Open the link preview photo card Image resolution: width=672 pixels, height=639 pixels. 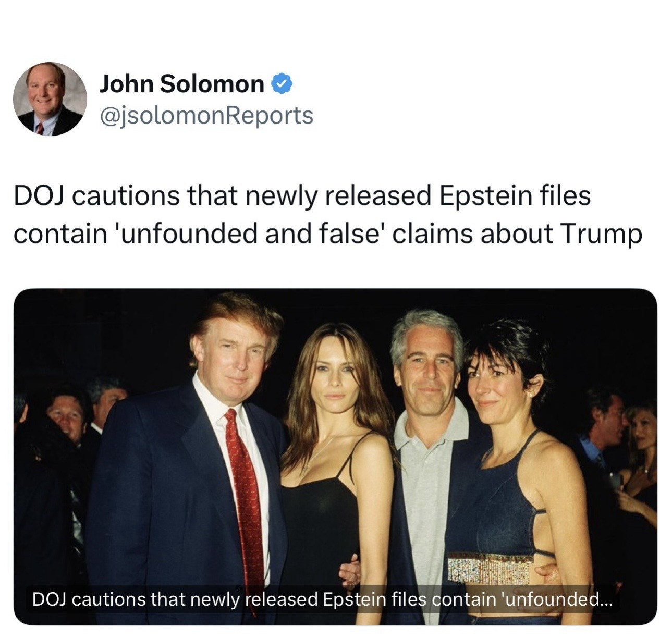click(x=335, y=457)
